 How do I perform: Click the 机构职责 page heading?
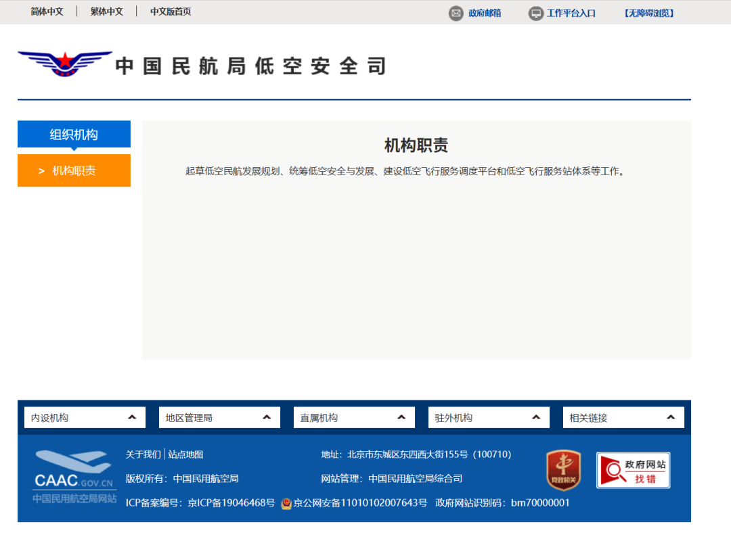tap(416, 145)
